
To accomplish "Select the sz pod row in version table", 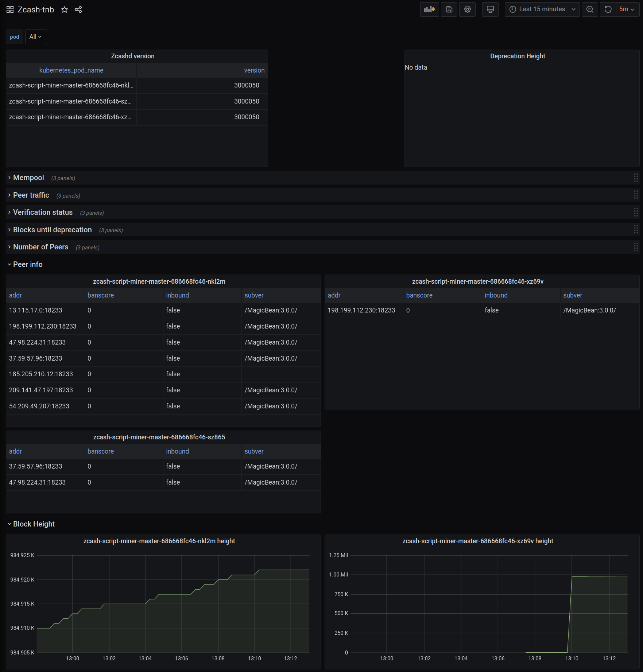I will click(x=137, y=101).
